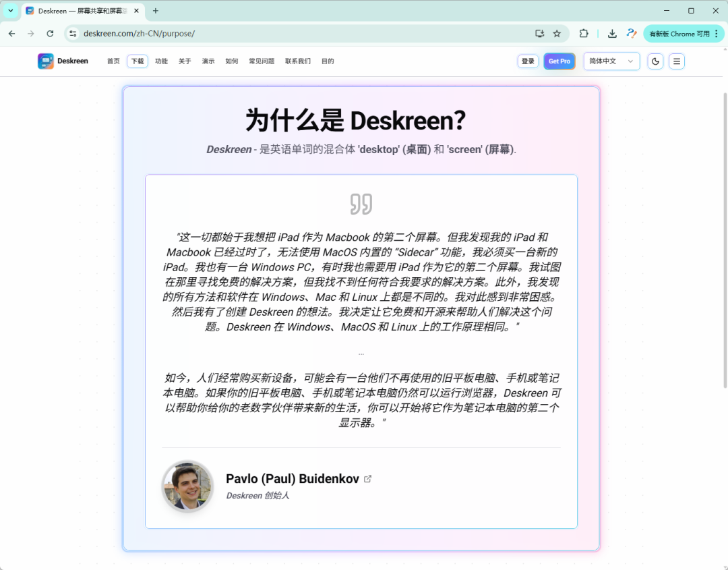The height and width of the screenshot is (570, 728).
Task: Open the 目的 navigation item
Action: pos(328,61)
